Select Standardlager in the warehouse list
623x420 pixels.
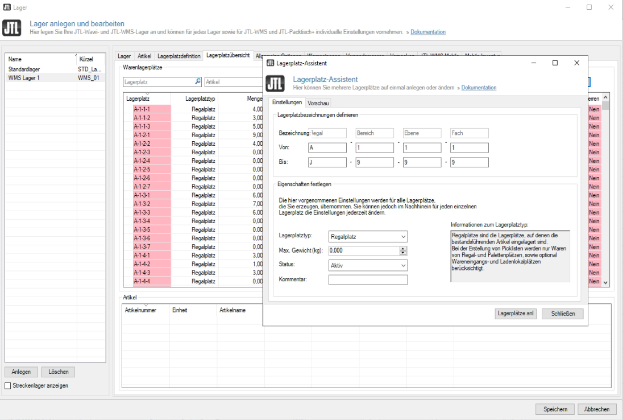(x=55, y=69)
